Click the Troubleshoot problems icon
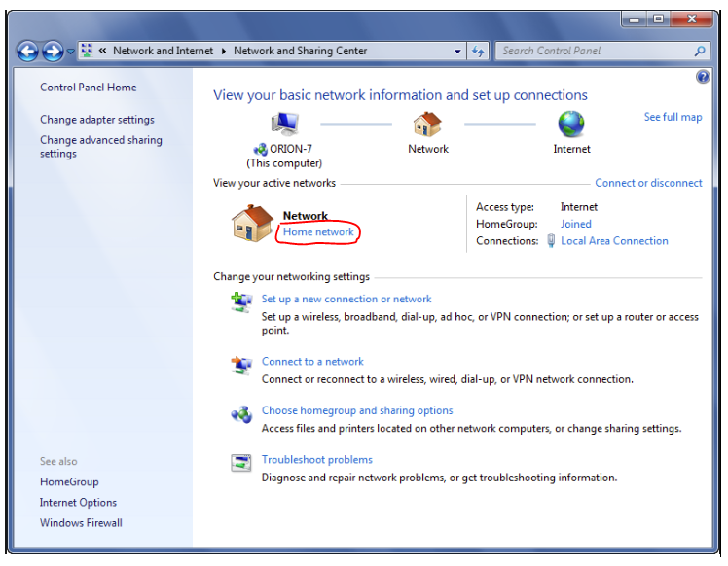 pyautogui.click(x=241, y=463)
